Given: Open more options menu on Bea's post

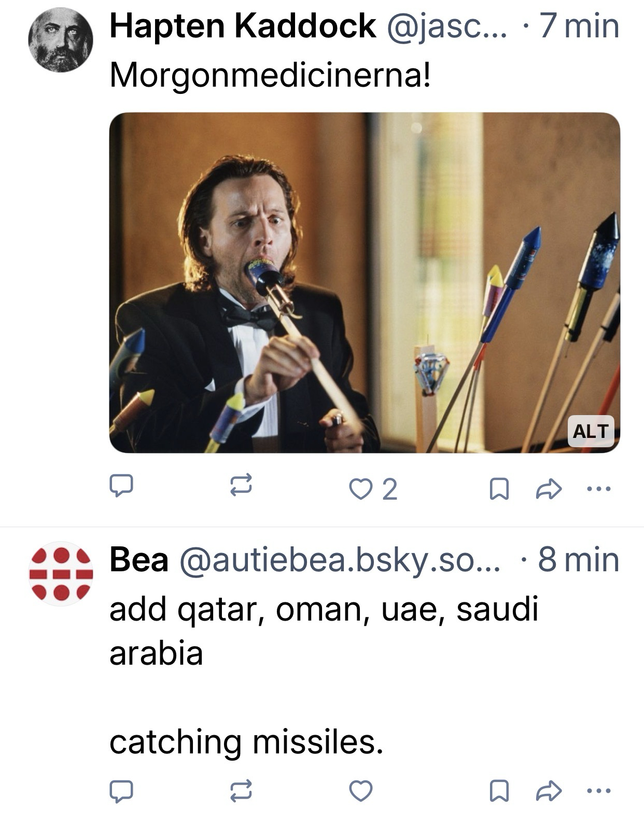Looking at the screenshot, I should 599,791.
